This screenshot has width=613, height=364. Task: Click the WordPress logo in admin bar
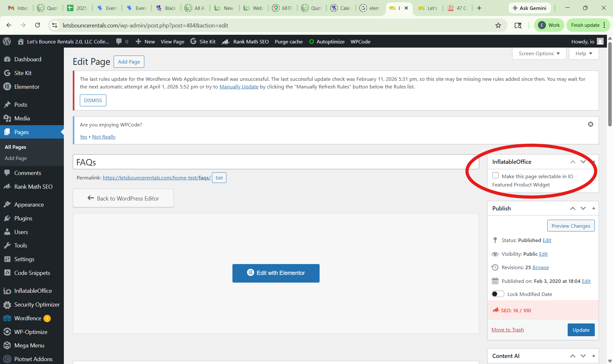pyautogui.click(x=7, y=42)
